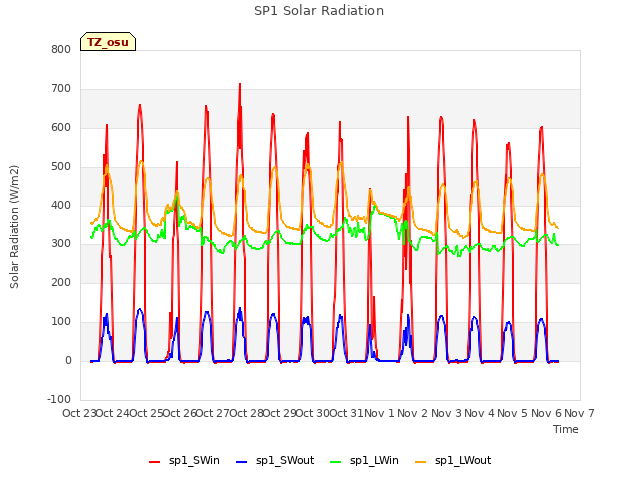This screenshot has width=640, height=480.
Task: Click the 500 y-axis tick label
Action: [61, 167]
